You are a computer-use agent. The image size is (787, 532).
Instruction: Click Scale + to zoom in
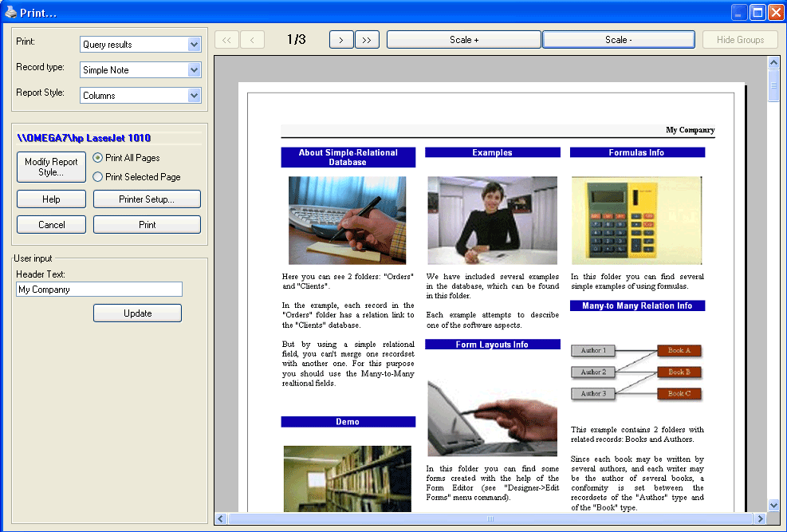click(x=464, y=40)
